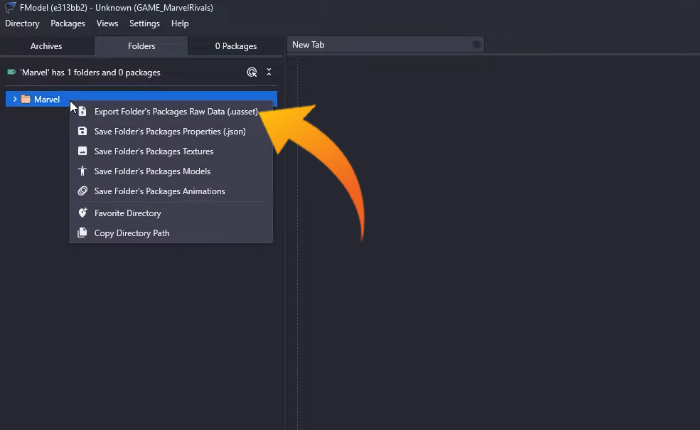This screenshot has width=700, height=430.
Task: Open the Views menu
Action: (x=108, y=23)
